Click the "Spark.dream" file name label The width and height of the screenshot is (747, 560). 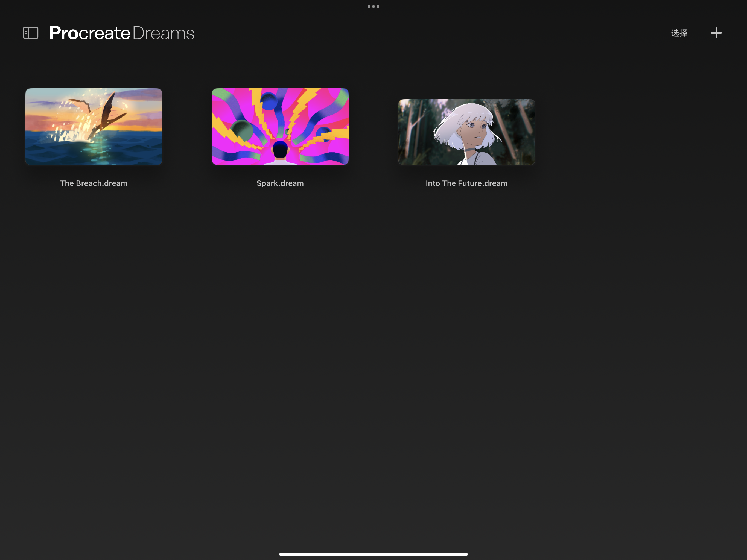[280, 183]
